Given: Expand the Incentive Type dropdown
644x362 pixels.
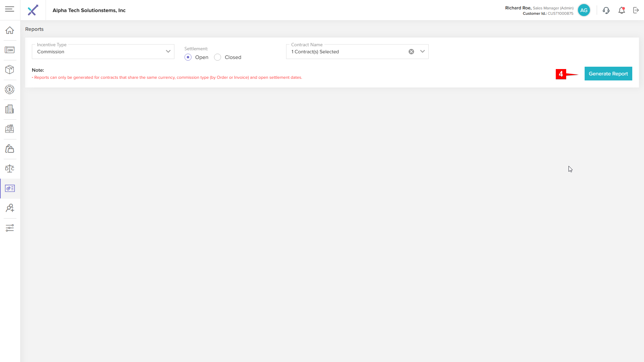Looking at the screenshot, I should coord(168,52).
